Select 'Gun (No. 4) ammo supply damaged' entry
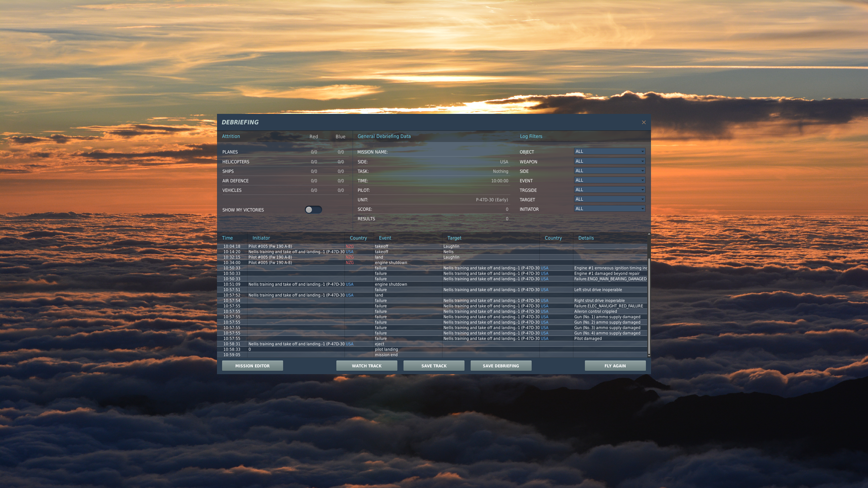868x488 pixels. pyautogui.click(x=432, y=333)
